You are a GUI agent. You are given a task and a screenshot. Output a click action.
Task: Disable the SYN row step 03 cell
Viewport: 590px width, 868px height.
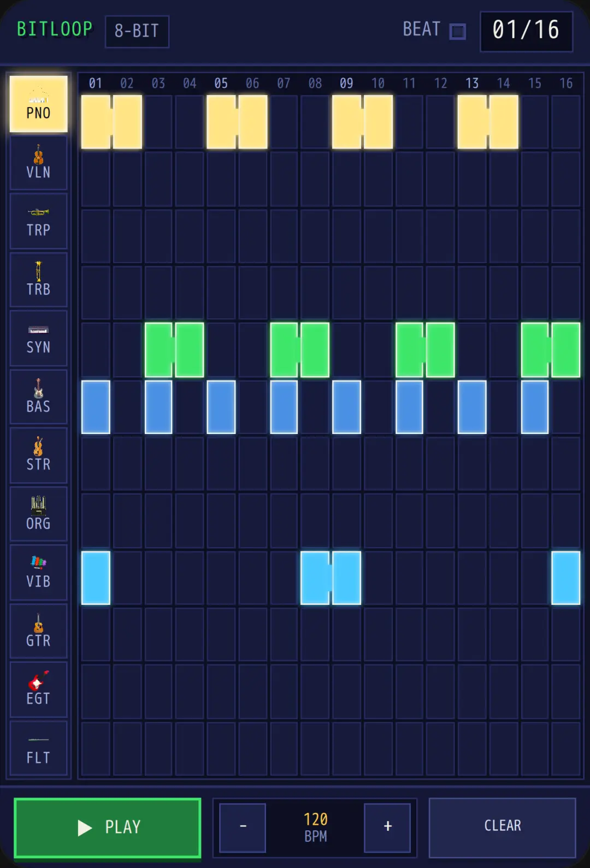point(158,350)
